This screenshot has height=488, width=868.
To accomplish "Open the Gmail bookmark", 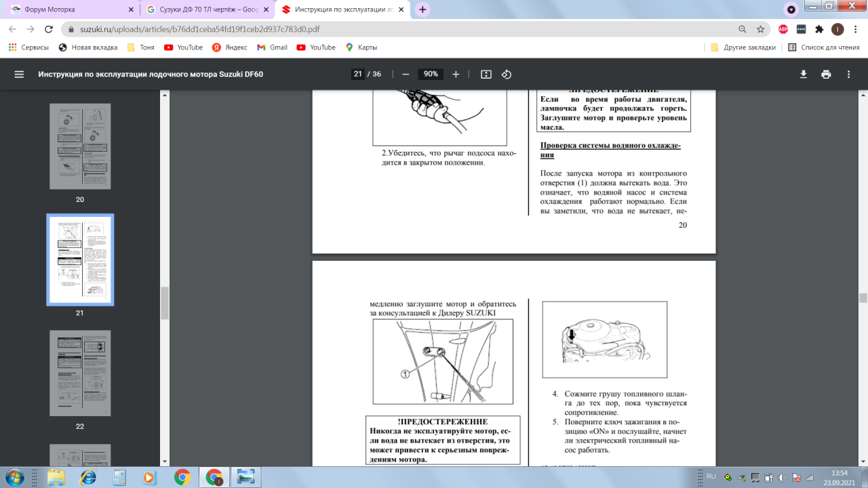I will click(272, 47).
